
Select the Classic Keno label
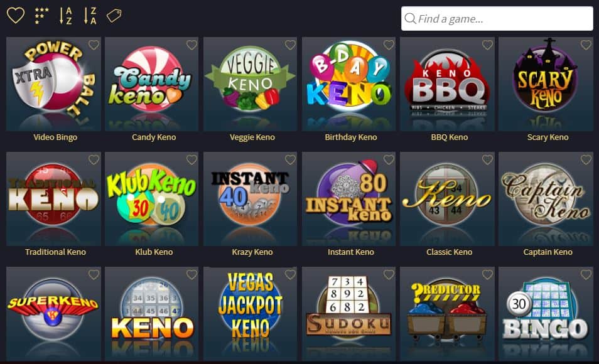point(450,252)
